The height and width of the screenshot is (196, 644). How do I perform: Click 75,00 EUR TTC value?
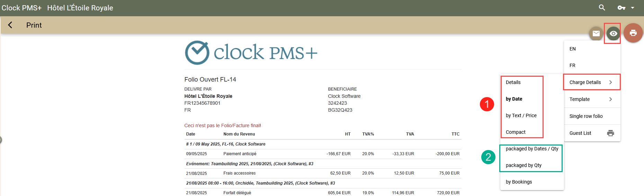[x=449, y=173]
